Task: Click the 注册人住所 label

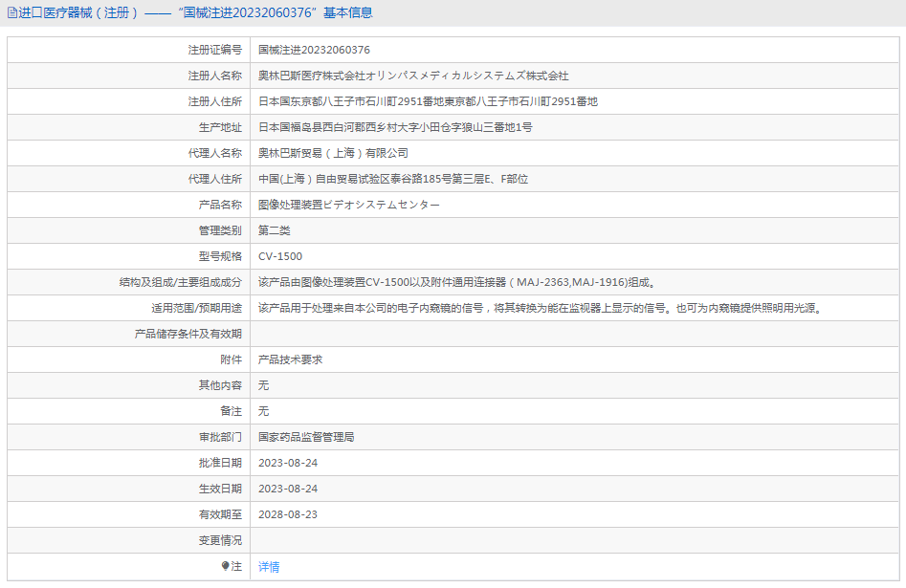Action: coord(215,101)
